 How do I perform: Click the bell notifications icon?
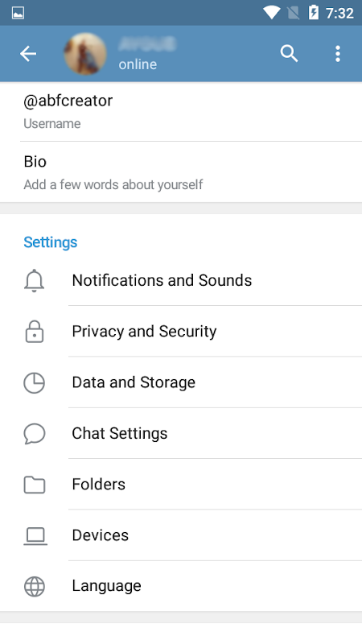(x=34, y=280)
